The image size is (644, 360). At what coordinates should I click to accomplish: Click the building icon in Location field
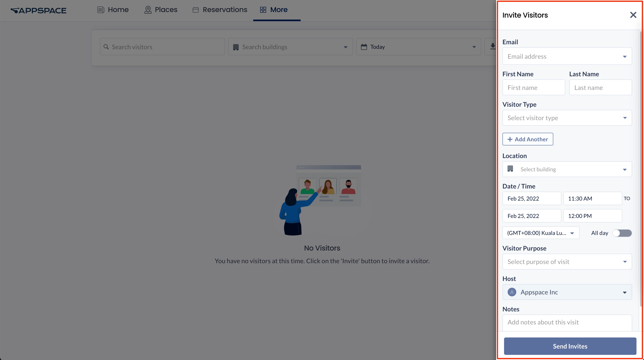tap(510, 169)
